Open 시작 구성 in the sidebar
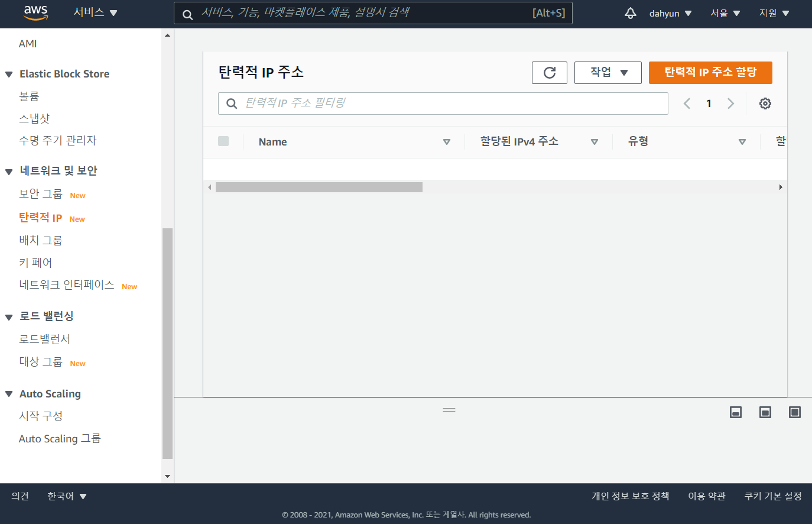Viewport: 812px width, 524px height. pyautogui.click(x=40, y=416)
